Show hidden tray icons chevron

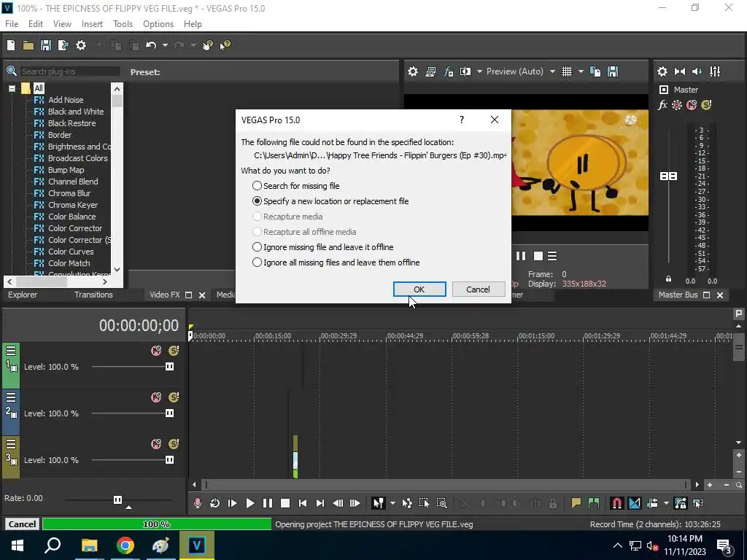click(x=617, y=545)
